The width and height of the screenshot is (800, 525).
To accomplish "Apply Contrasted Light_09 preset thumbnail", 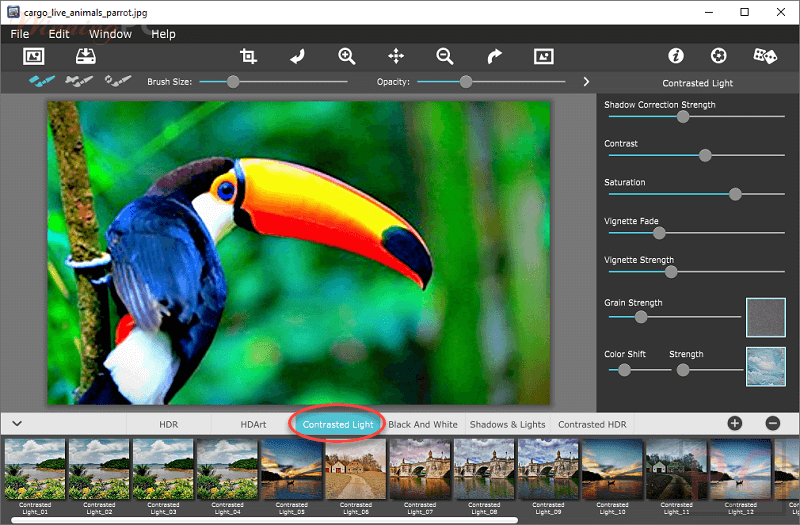I will (548, 469).
